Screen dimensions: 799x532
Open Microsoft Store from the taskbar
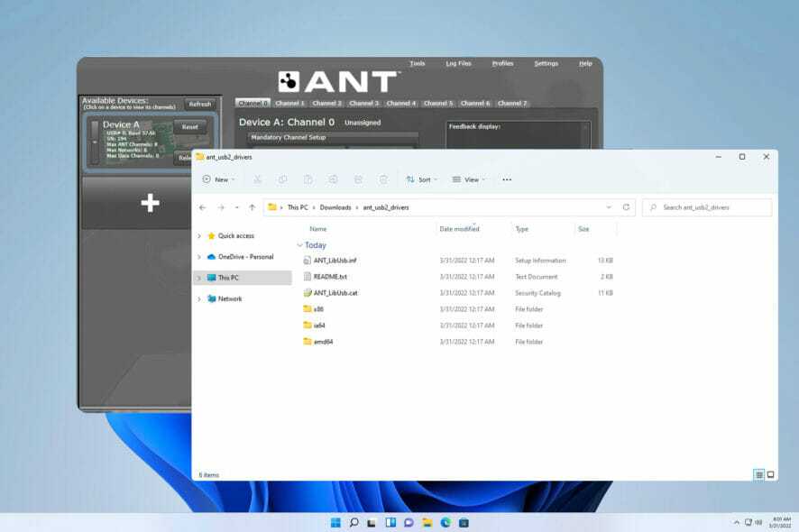[x=464, y=522]
